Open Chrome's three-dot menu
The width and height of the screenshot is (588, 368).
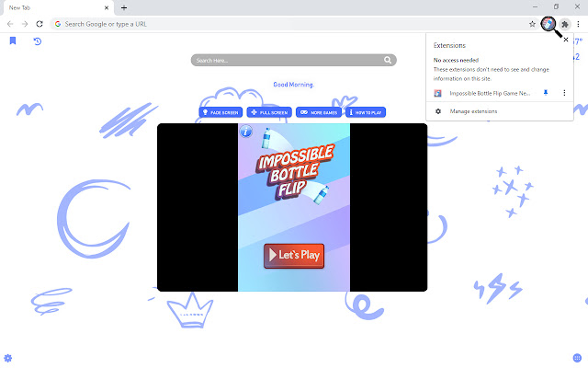coord(578,24)
